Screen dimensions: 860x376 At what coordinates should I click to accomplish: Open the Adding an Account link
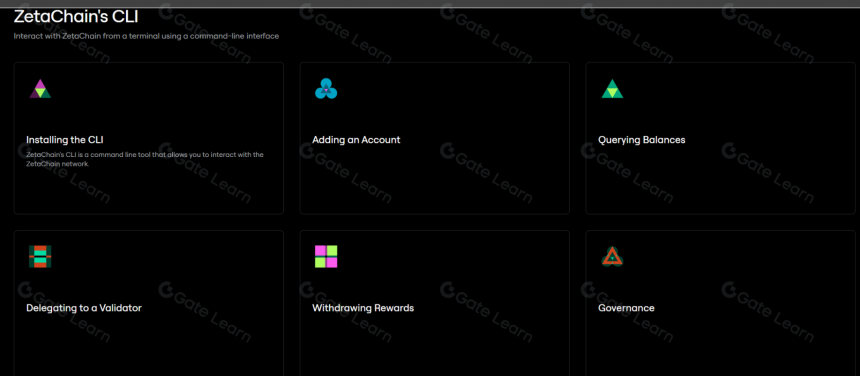coord(357,140)
